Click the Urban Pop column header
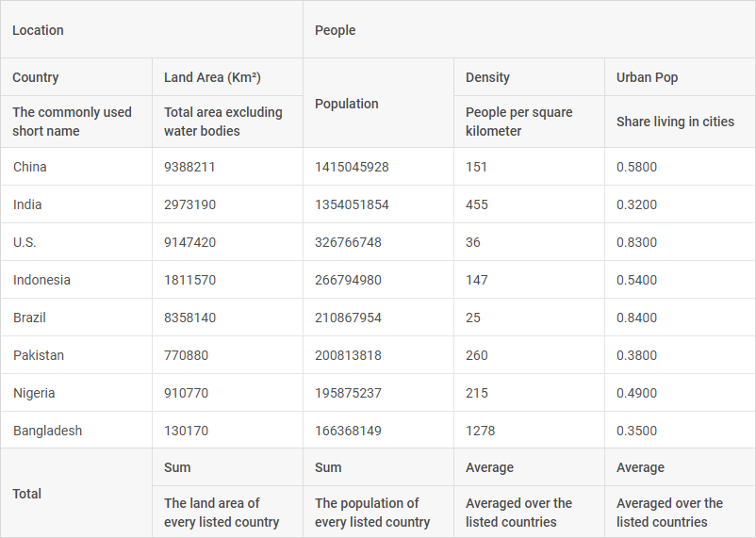Image resolution: width=756 pixels, height=538 pixels. click(x=680, y=77)
